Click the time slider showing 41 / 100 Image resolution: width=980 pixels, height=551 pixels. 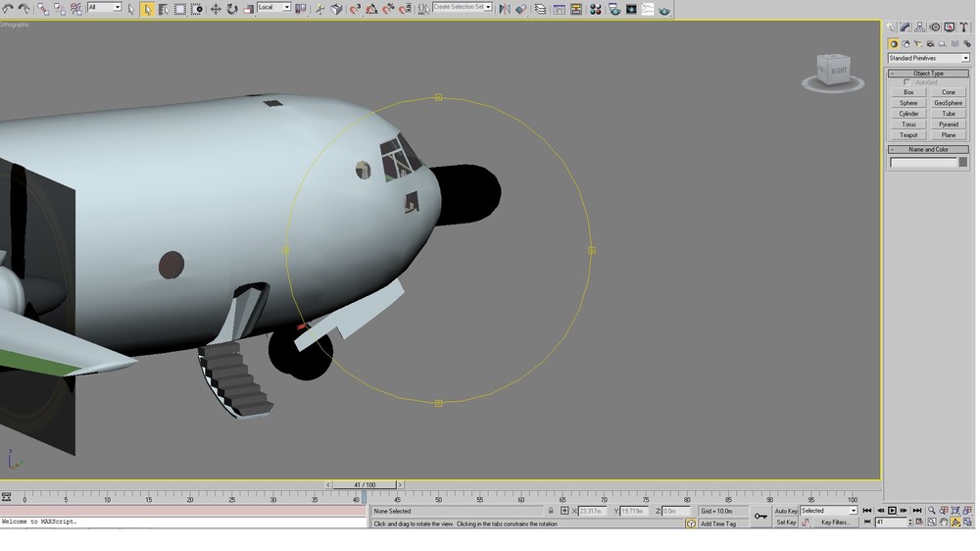(365, 484)
